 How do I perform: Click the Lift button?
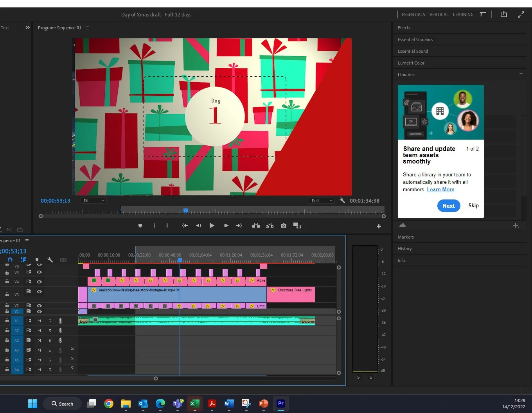(x=256, y=226)
